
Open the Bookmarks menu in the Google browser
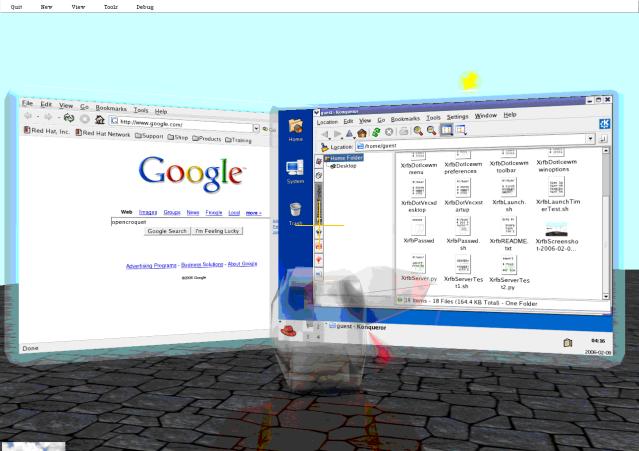click(111, 108)
